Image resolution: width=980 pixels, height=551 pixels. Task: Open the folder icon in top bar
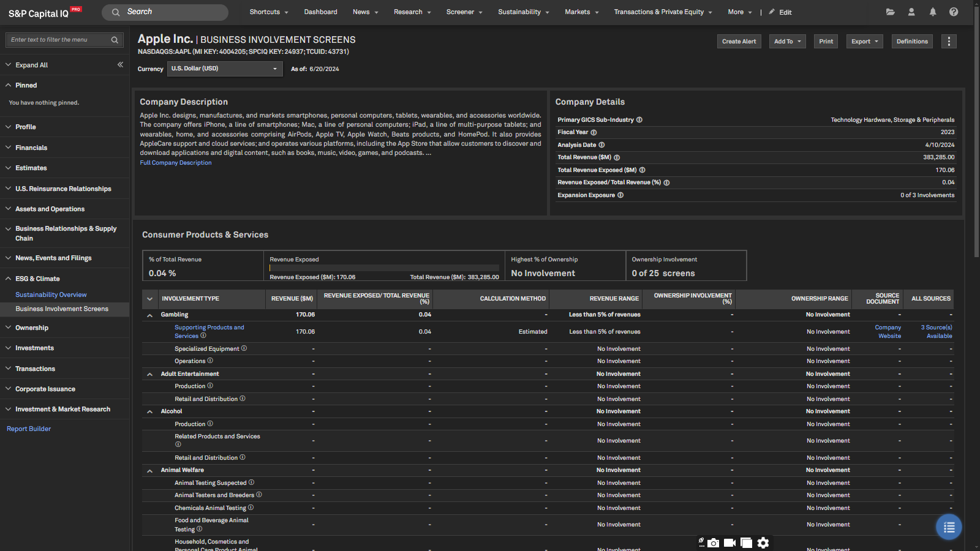pyautogui.click(x=890, y=12)
